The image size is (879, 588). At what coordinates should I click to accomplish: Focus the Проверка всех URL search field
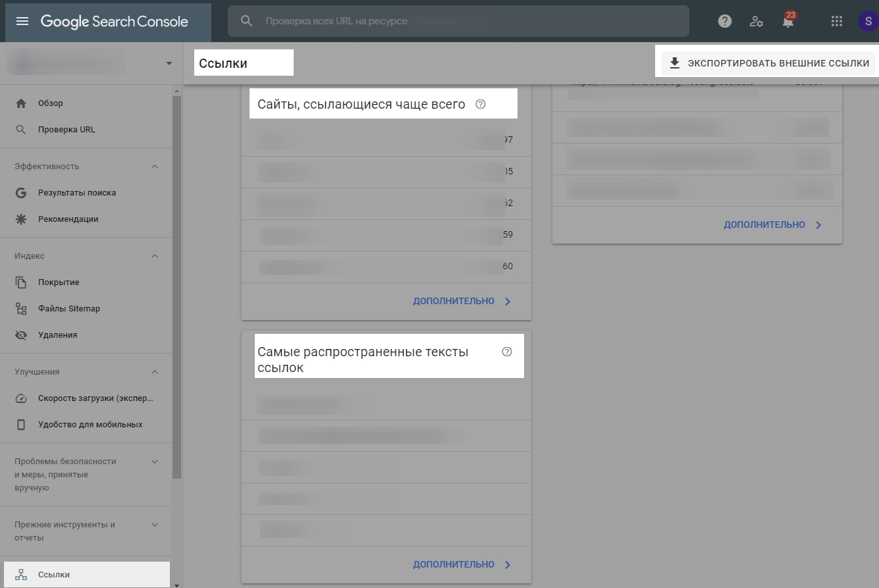tap(458, 21)
